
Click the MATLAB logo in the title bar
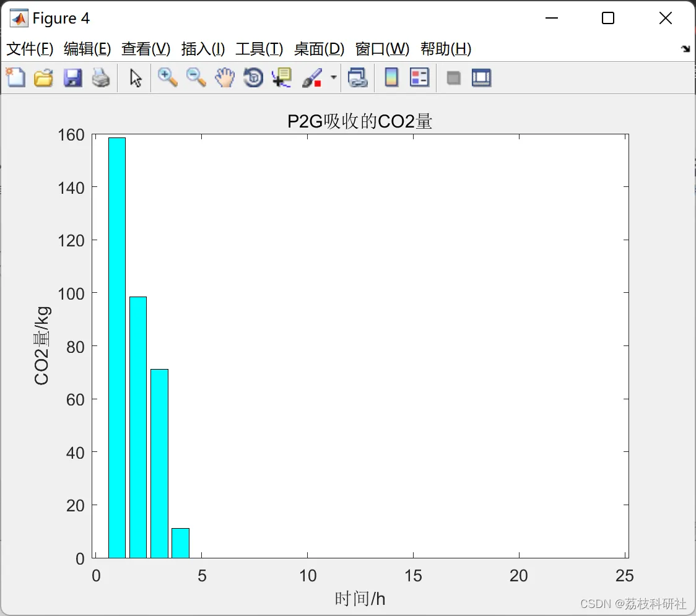pos(19,18)
